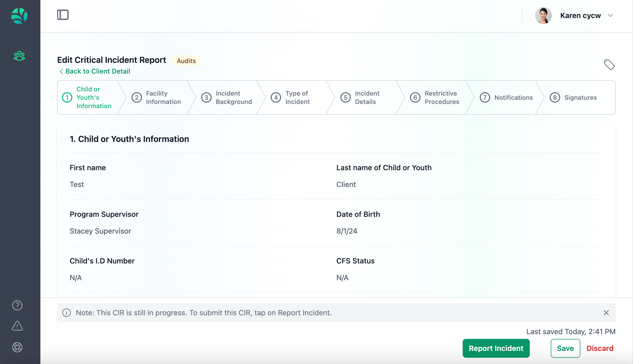Open the support lifebuoy icon
633x364 pixels.
pos(17,347)
